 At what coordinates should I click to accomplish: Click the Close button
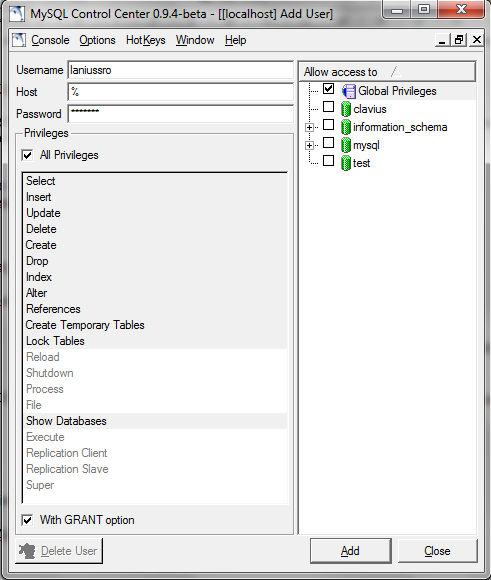tap(437, 551)
